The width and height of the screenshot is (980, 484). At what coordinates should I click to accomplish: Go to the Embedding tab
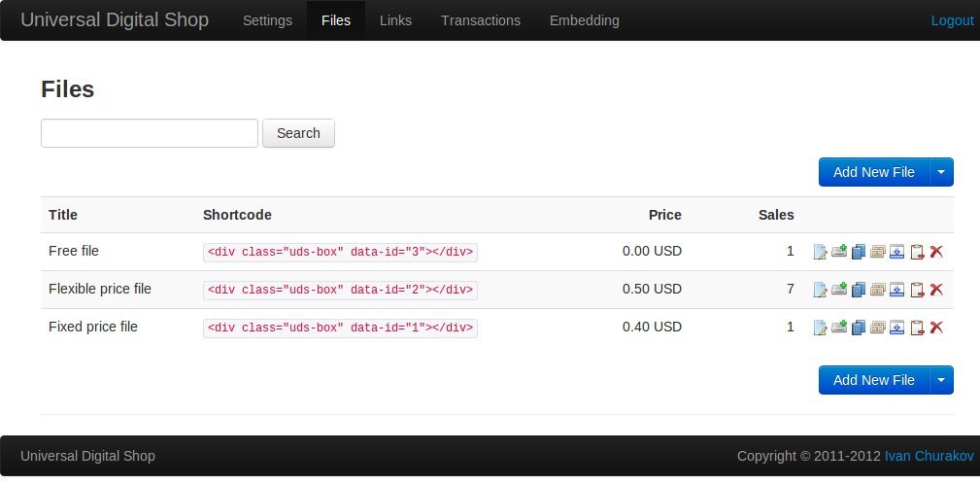(584, 20)
